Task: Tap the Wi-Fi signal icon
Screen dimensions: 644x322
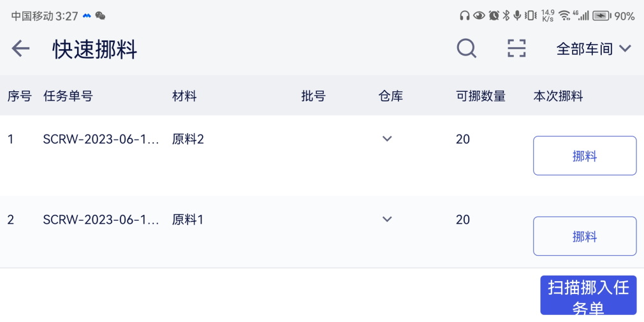Action: point(564,16)
